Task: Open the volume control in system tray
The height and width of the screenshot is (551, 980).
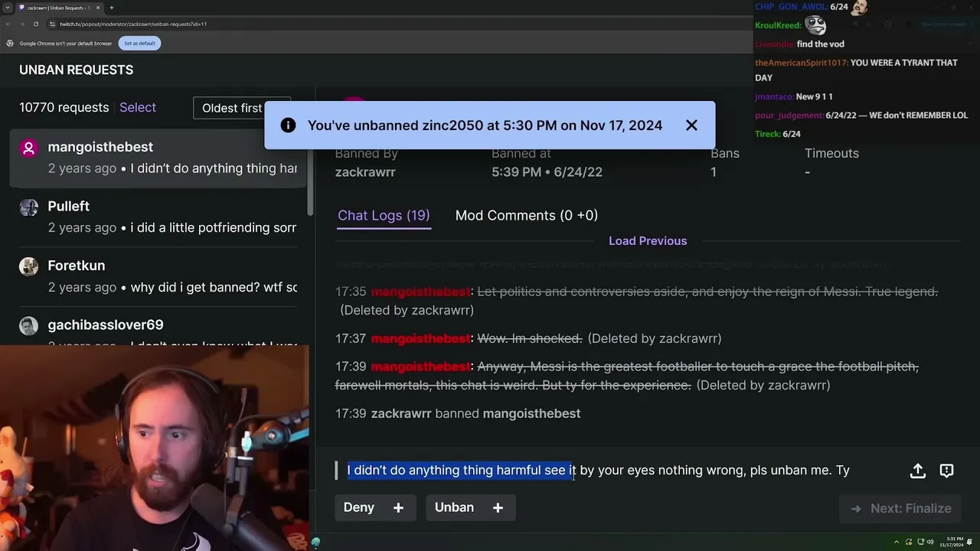Action: pos(930,542)
